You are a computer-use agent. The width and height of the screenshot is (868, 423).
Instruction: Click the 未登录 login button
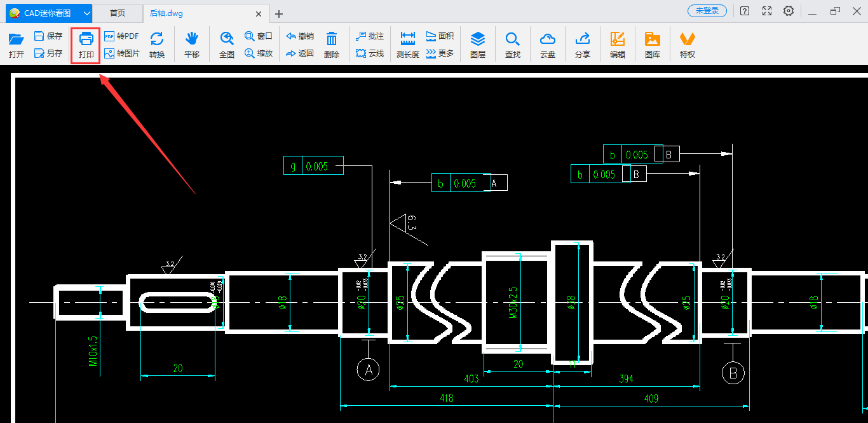tap(707, 11)
